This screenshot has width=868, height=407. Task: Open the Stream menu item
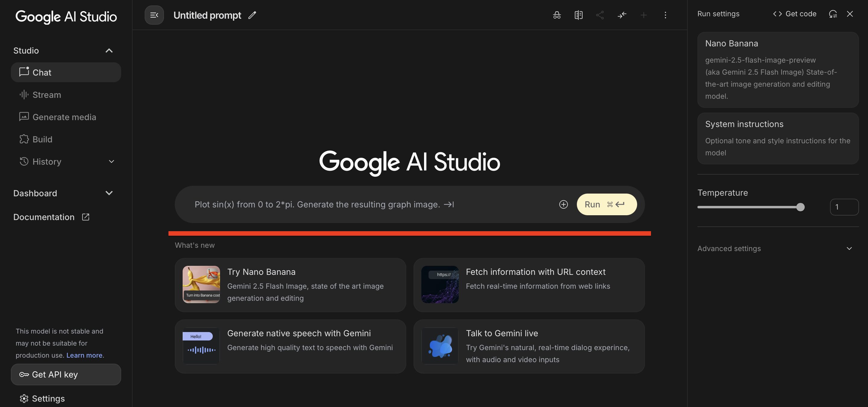point(46,95)
